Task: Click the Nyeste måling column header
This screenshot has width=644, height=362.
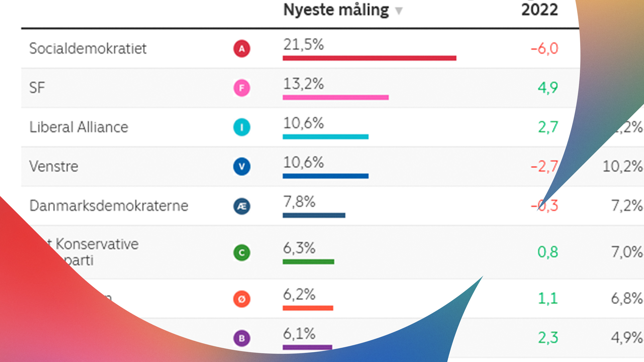Action: [336, 10]
